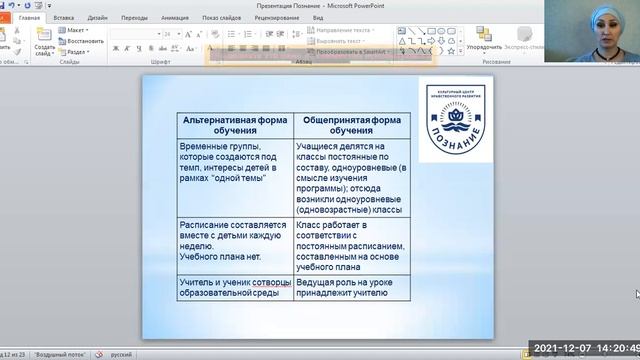Open the Раздел section dropdown

point(74,52)
